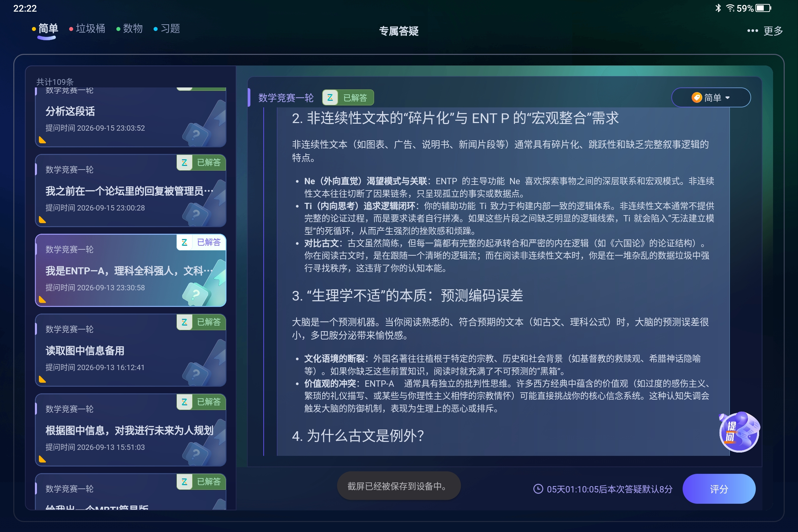Click timestamp 2026-09-13 16:12:41

point(111,367)
